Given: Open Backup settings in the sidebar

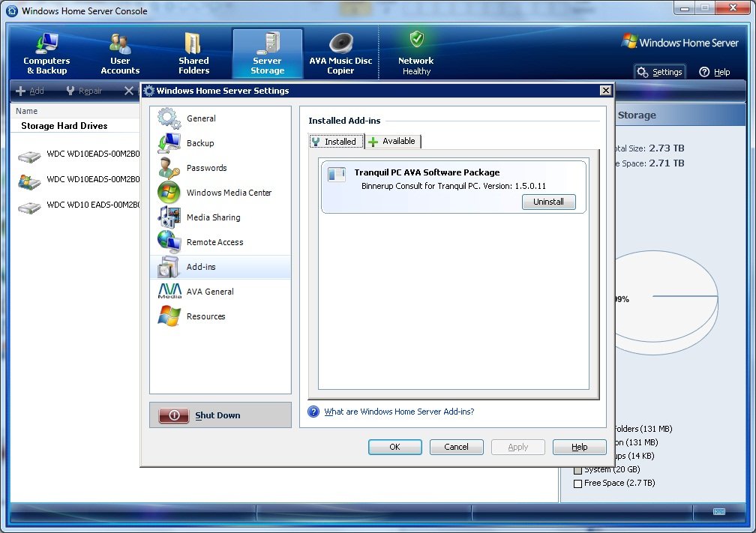Looking at the screenshot, I should pos(220,143).
